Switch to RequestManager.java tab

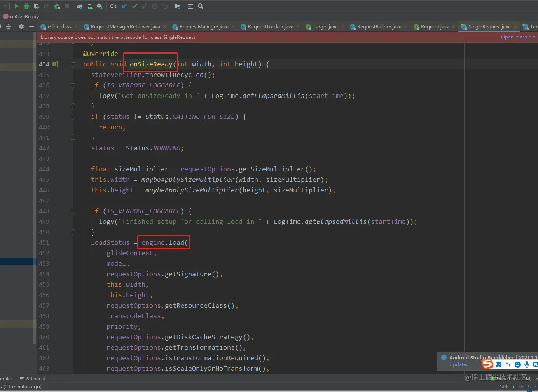204,26
